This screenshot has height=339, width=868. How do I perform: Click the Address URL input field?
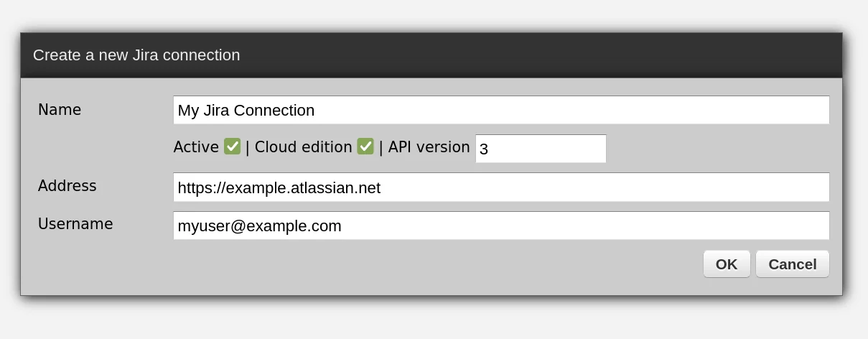click(x=500, y=187)
